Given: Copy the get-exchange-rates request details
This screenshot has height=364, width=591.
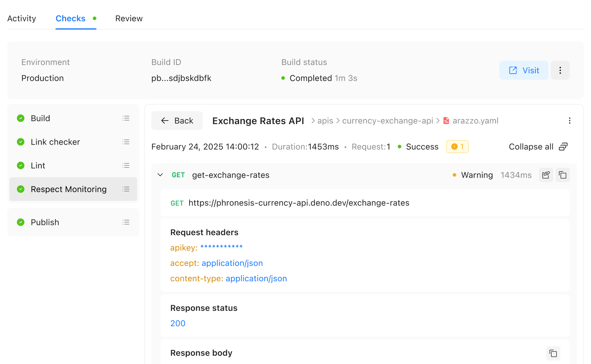Looking at the screenshot, I should (x=562, y=175).
